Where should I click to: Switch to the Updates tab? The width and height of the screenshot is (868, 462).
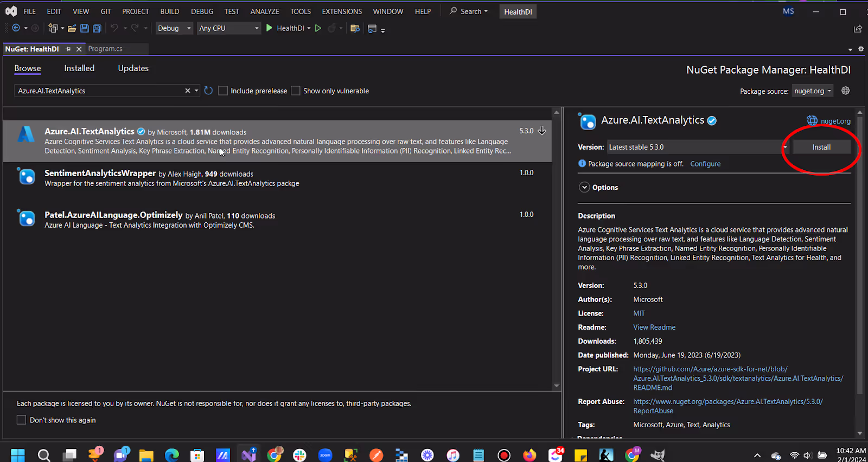133,68
